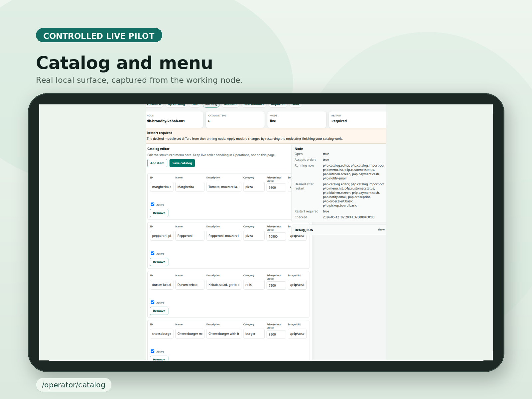532x399 pixels.
Task: Edit the 10900 price field
Action: pyautogui.click(x=276, y=236)
